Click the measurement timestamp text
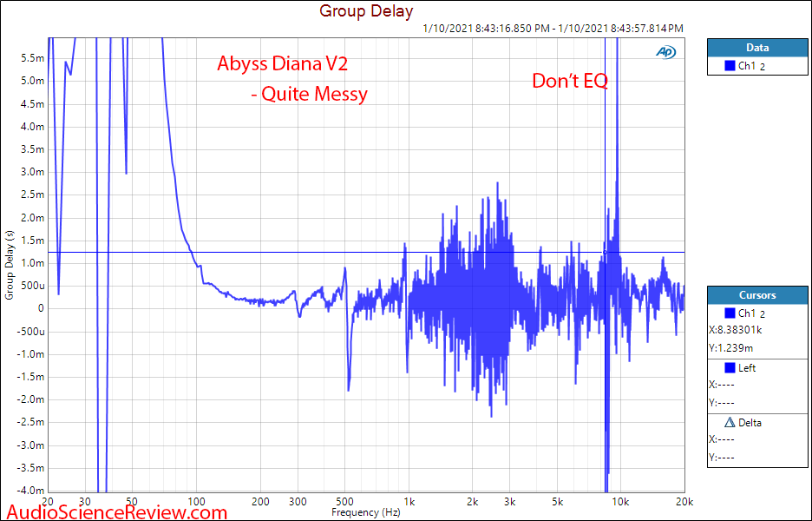Screen dimensions: 812x521 pos(553,29)
